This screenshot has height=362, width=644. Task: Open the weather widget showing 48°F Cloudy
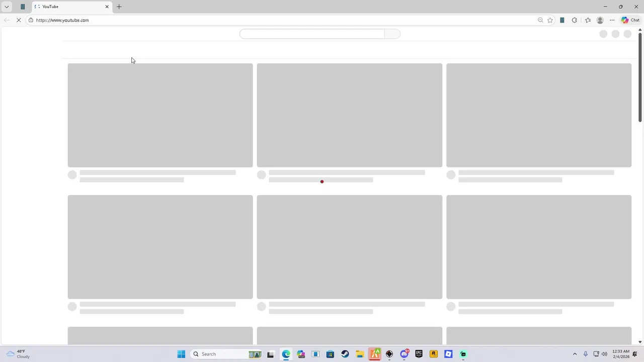coord(18,354)
